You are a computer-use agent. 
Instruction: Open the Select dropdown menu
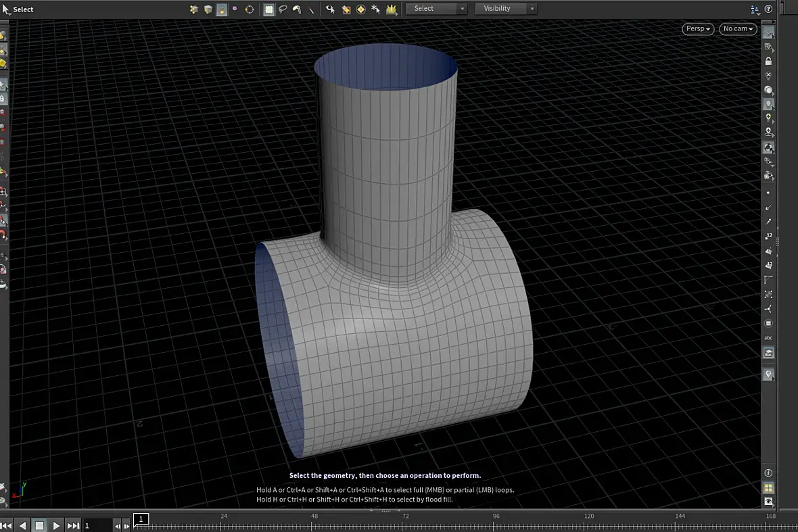click(x=436, y=9)
